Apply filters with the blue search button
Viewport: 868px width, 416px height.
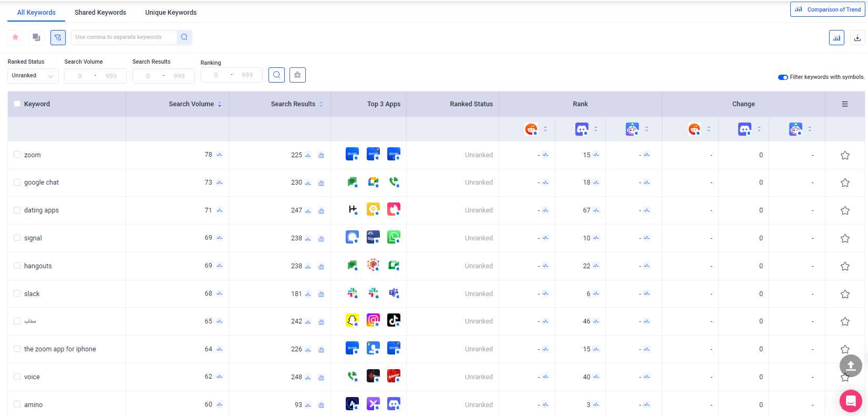276,75
